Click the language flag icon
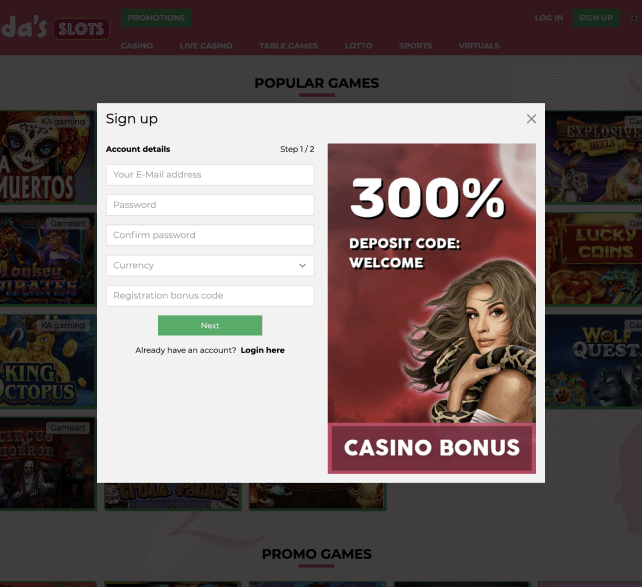This screenshot has height=588, width=642. (634, 18)
